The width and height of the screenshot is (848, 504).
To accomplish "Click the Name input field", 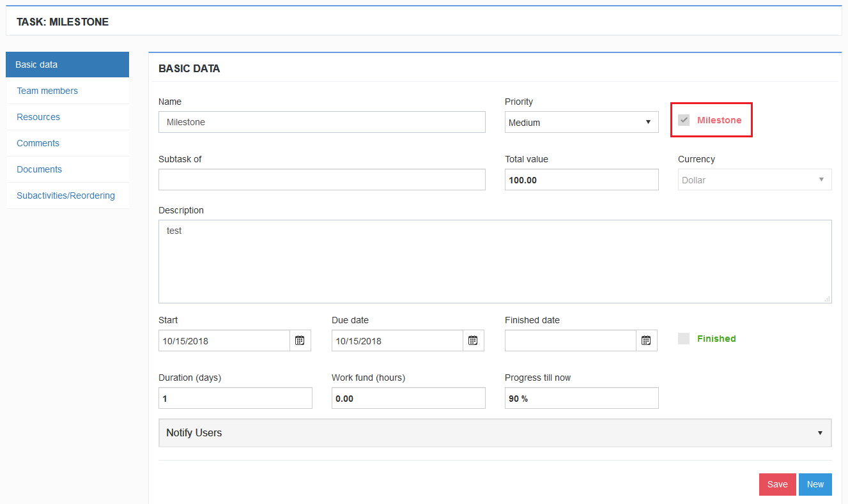I will pos(322,122).
